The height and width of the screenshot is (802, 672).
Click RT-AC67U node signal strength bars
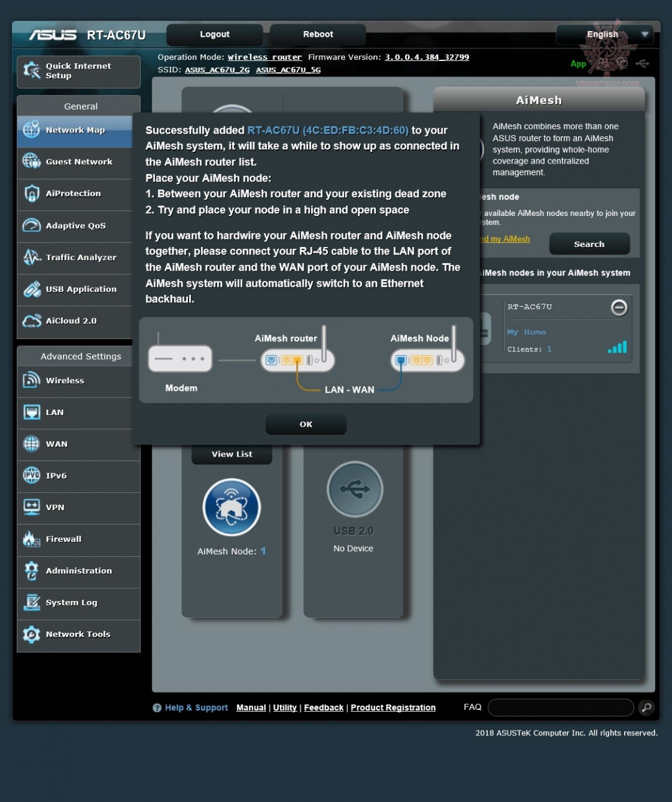click(617, 347)
